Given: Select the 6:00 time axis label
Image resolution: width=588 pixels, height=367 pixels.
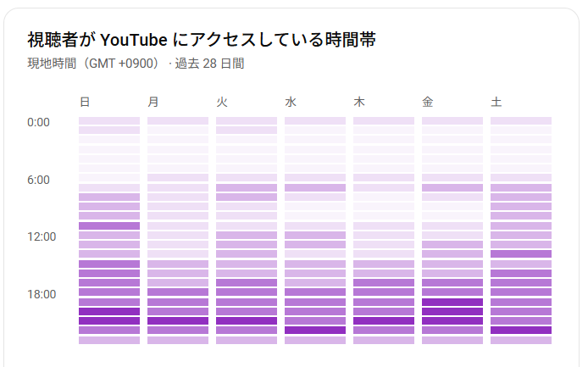Looking at the screenshot, I should [38, 180].
